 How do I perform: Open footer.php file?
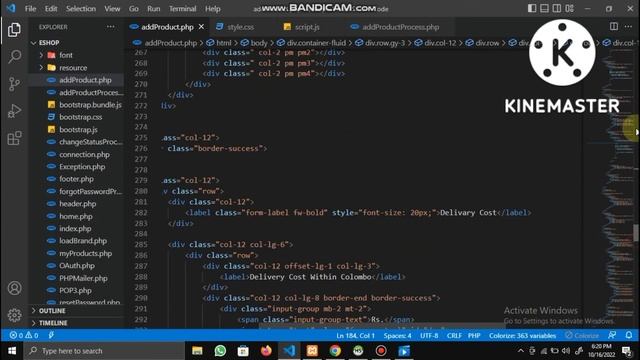pyautogui.click(x=76, y=179)
